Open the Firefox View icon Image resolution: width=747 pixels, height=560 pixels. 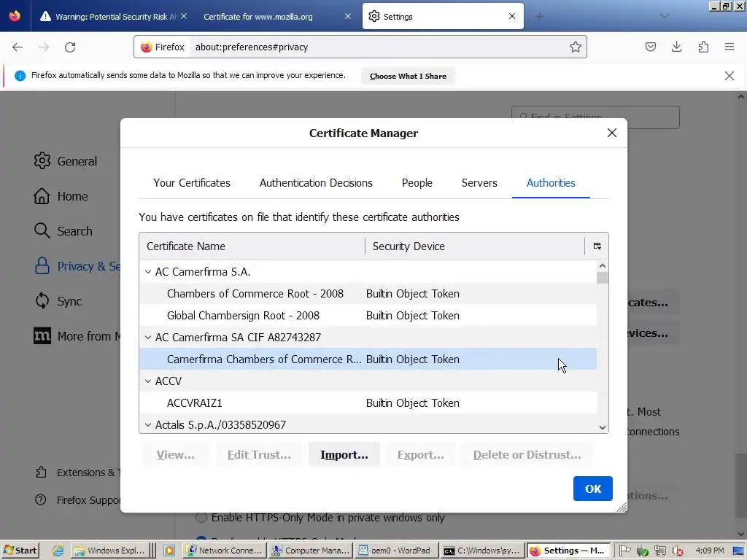(15, 16)
